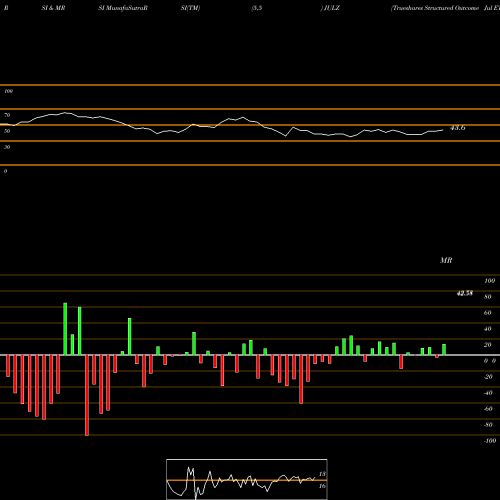The width and height of the screenshot is (500, 500).
Task: Click the RSI axis label 70
Action: (x=7, y=115)
